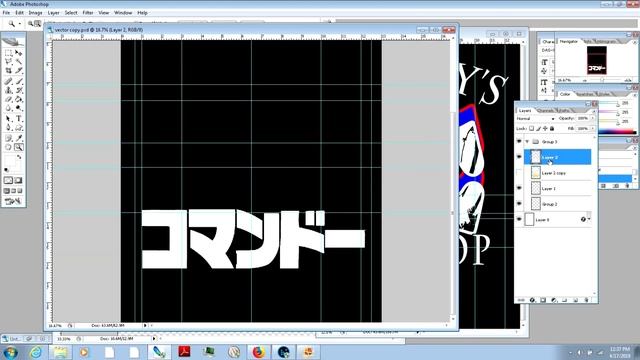Select the Healing Brush tool
This screenshot has width=640, height=360.
[x=8, y=81]
